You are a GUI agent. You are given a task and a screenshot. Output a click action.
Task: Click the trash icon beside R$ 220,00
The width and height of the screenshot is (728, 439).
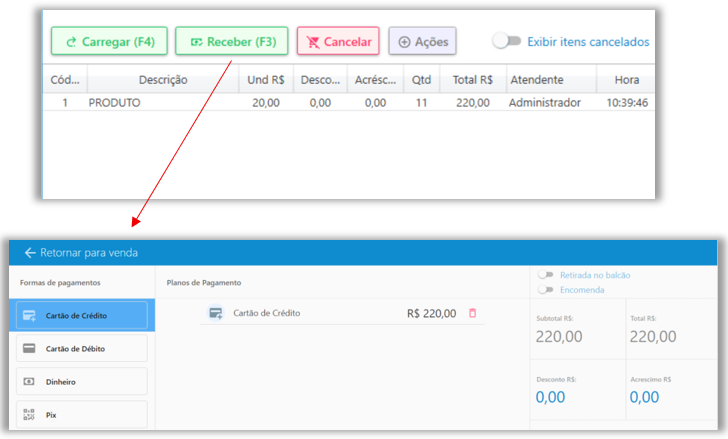[473, 313]
